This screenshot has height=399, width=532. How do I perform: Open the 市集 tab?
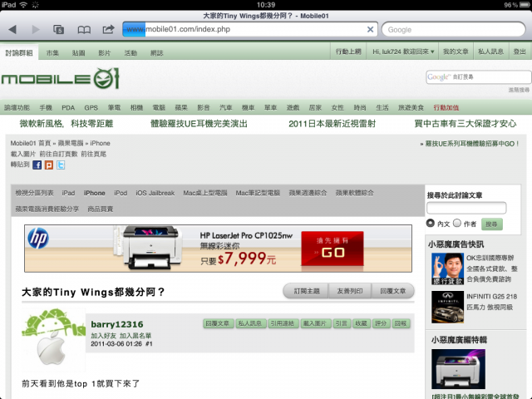tap(52, 53)
